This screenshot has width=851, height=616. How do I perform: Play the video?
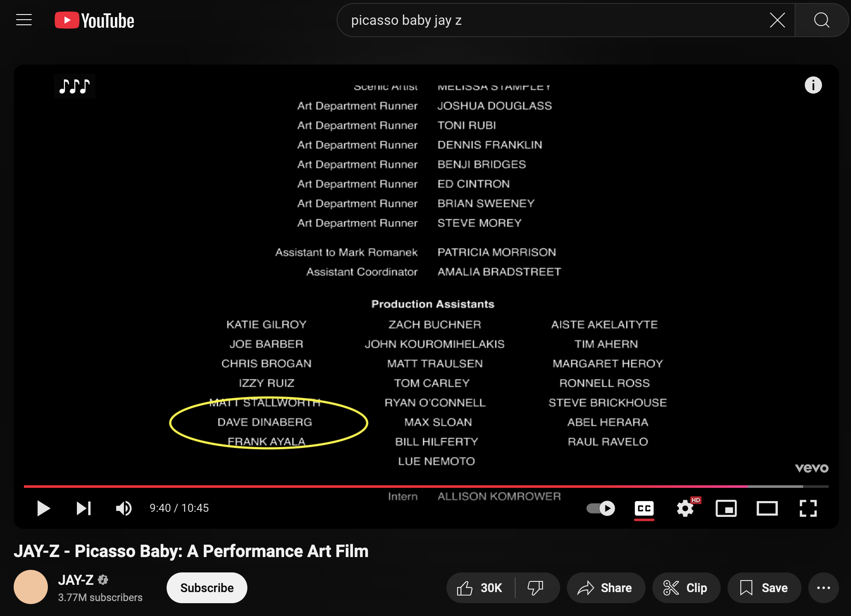pos(43,508)
